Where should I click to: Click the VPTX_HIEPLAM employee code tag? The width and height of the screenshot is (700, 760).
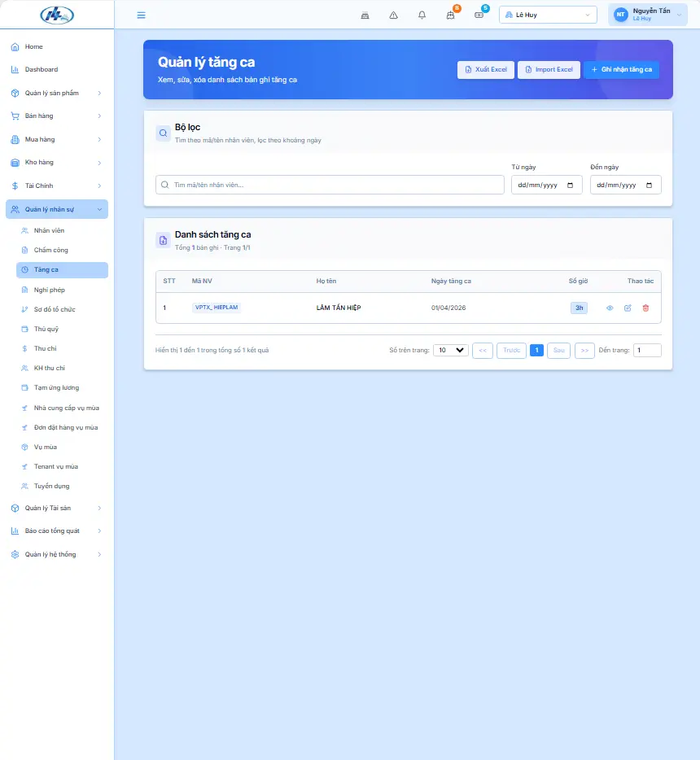217,308
